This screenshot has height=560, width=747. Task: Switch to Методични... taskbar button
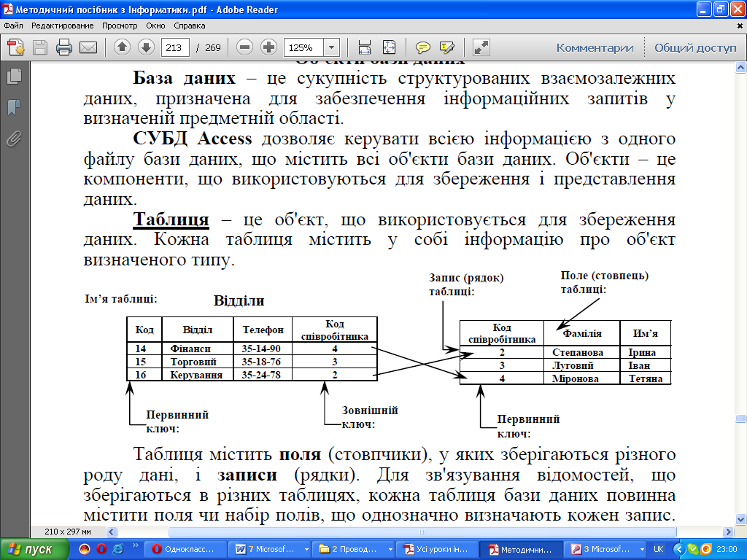click(520, 549)
